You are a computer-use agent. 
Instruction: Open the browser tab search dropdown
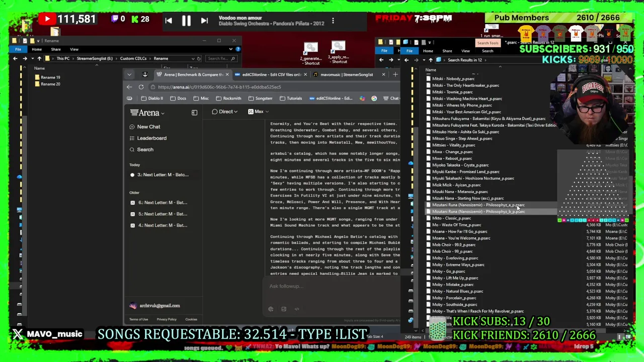coord(129,74)
